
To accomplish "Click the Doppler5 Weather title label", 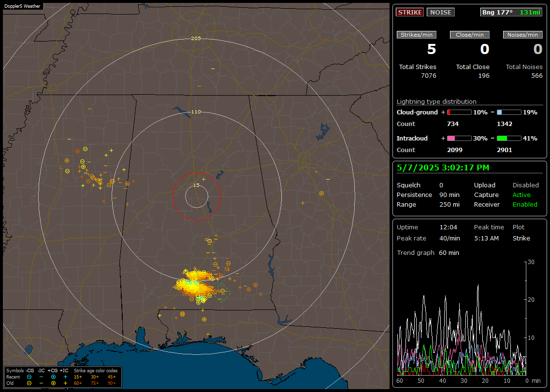I will click(22, 6).
